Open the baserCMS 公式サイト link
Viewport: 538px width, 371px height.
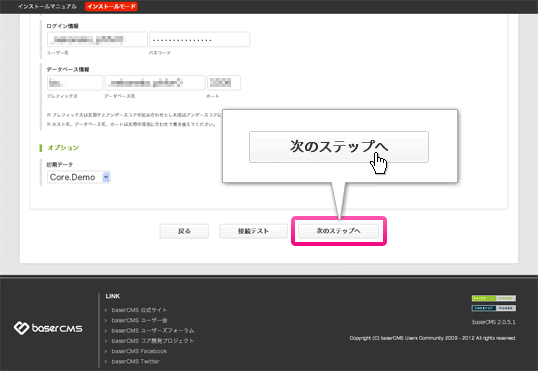pyautogui.click(x=139, y=310)
